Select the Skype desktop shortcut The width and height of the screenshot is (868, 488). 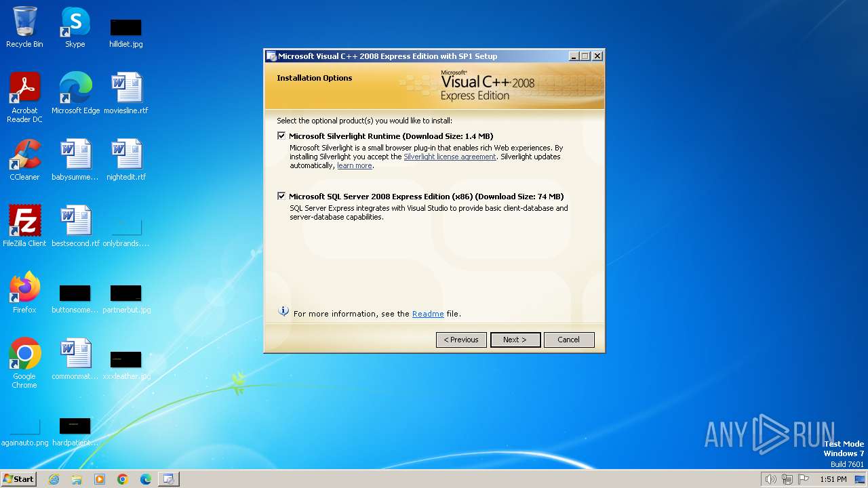75,27
